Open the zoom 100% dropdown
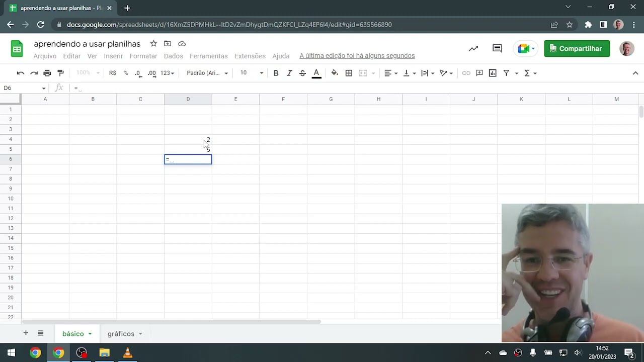The width and height of the screenshot is (644, 362). coord(88,73)
